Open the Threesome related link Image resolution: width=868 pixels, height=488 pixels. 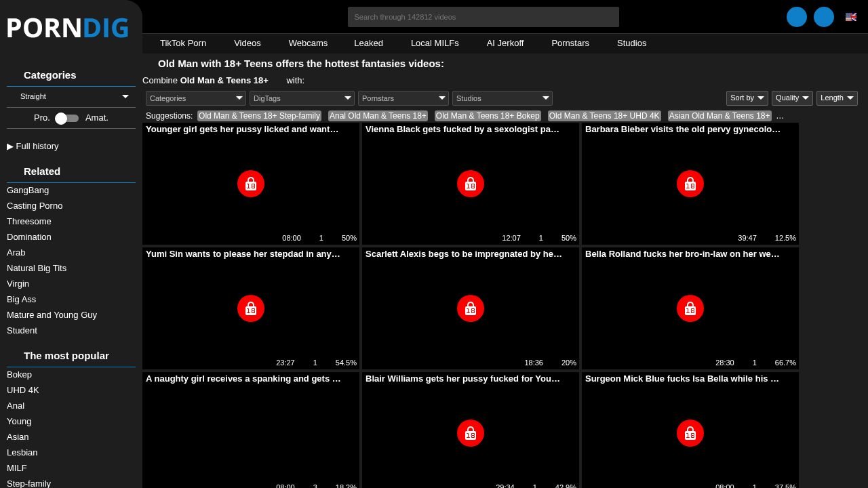coord(29,222)
